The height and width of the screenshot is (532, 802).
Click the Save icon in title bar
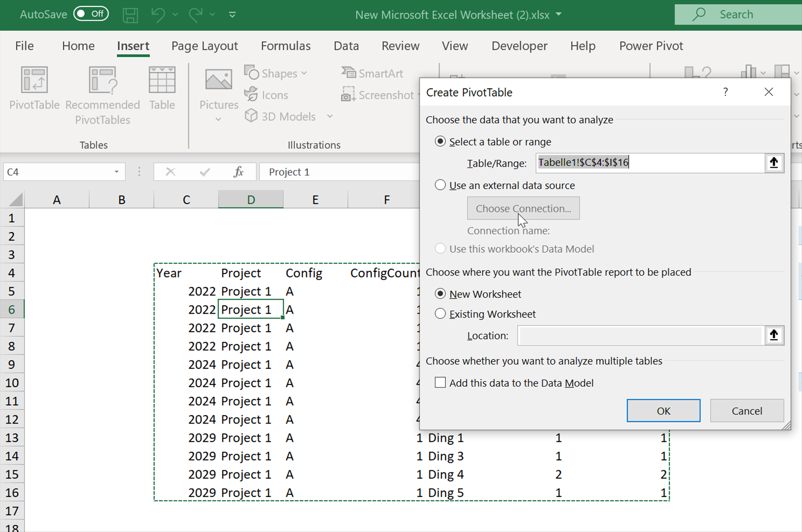click(130, 15)
